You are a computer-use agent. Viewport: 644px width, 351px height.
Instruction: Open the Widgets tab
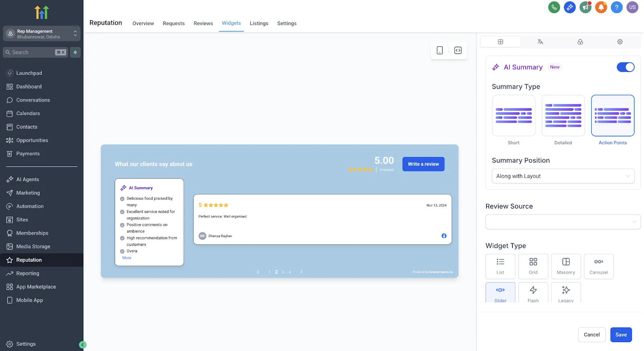point(231,23)
